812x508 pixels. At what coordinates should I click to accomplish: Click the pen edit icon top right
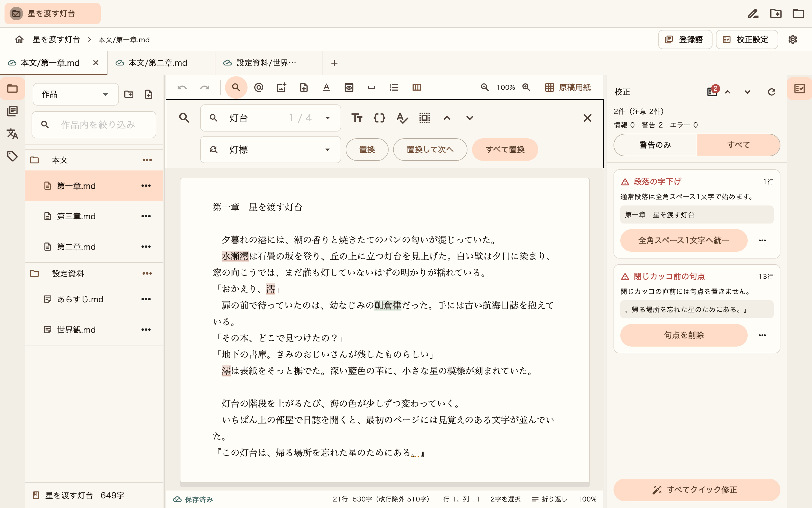[x=753, y=14]
